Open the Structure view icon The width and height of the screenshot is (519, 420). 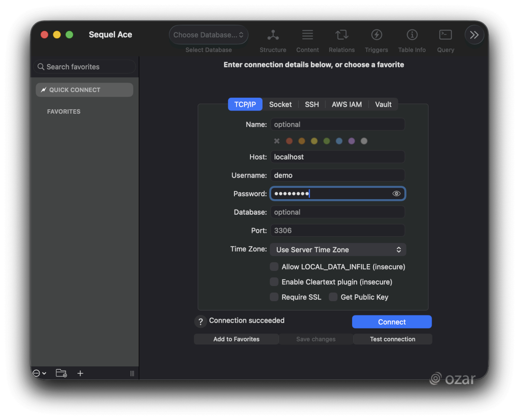coord(273,35)
